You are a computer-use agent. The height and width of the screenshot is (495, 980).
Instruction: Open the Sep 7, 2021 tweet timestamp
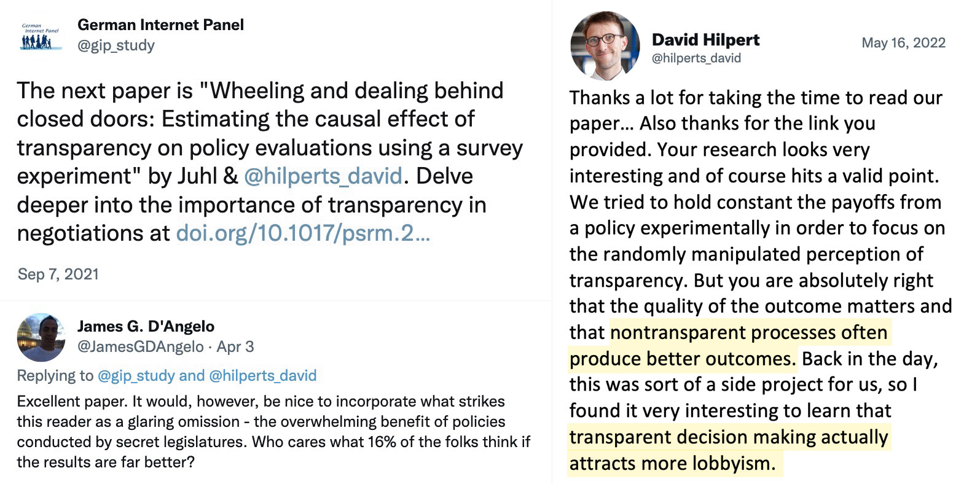click(58, 274)
